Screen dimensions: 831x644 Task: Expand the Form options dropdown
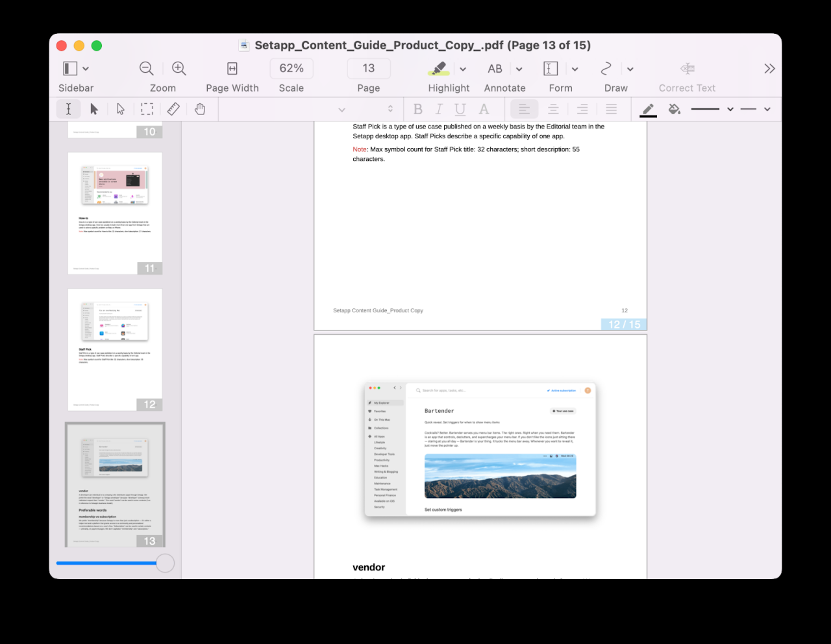click(x=575, y=69)
